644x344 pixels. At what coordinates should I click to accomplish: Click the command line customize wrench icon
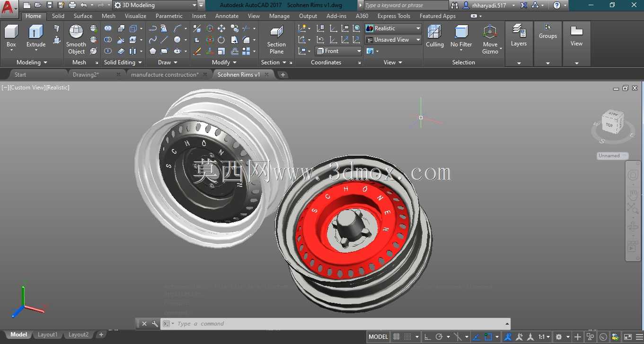155,324
